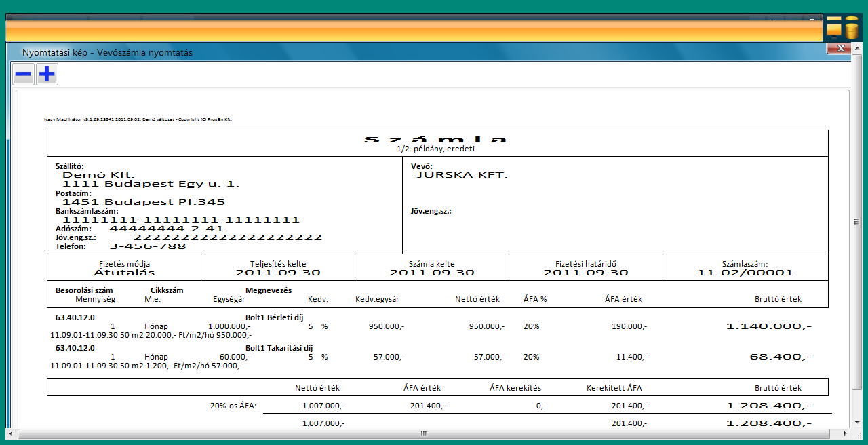
Task: Click the detail line with 20.000,- Ft/m2/hó
Action: tap(151, 335)
